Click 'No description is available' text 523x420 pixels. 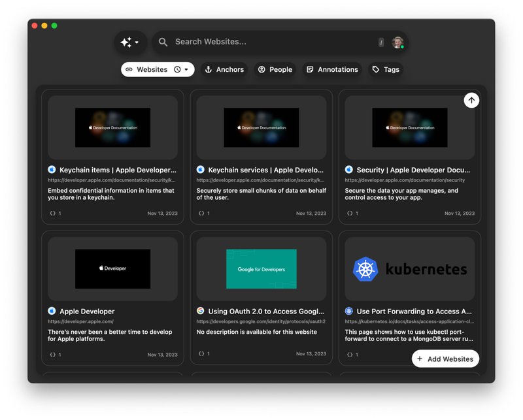pyautogui.click(x=256, y=332)
